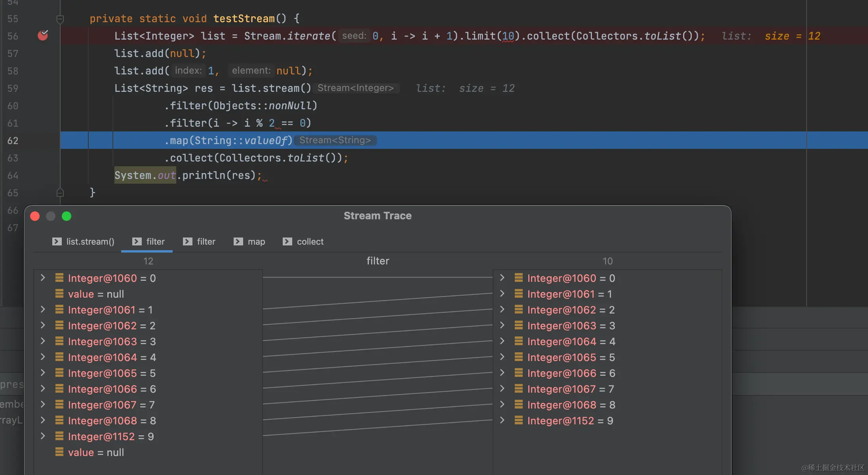
Task: Select Integer@1066 = 6 in right list
Action: (x=571, y=373)
